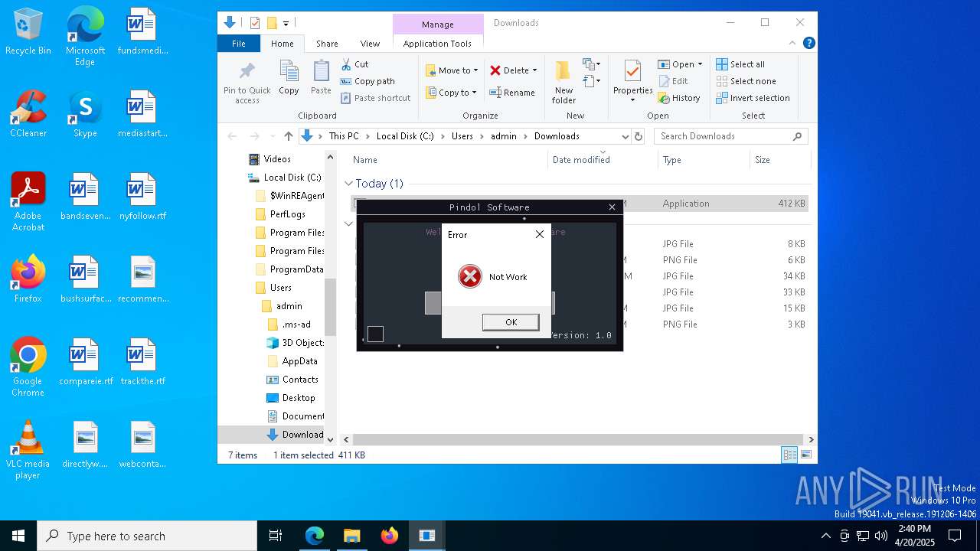Click Select none in ribbon

[746, 81]
